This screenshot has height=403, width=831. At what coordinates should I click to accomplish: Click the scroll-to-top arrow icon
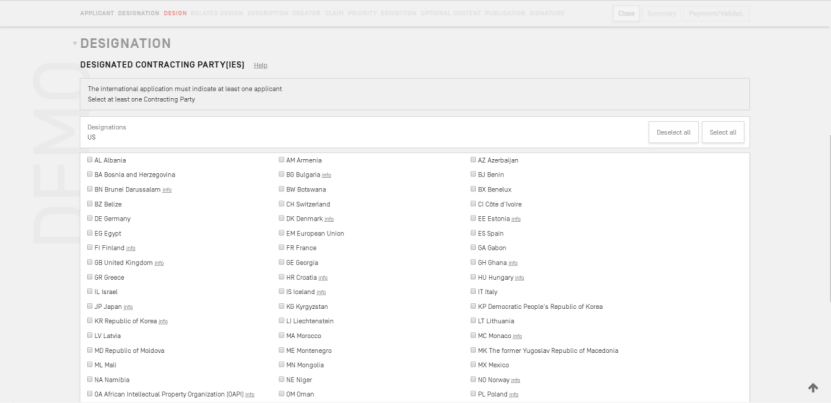[x=813, y=388]
